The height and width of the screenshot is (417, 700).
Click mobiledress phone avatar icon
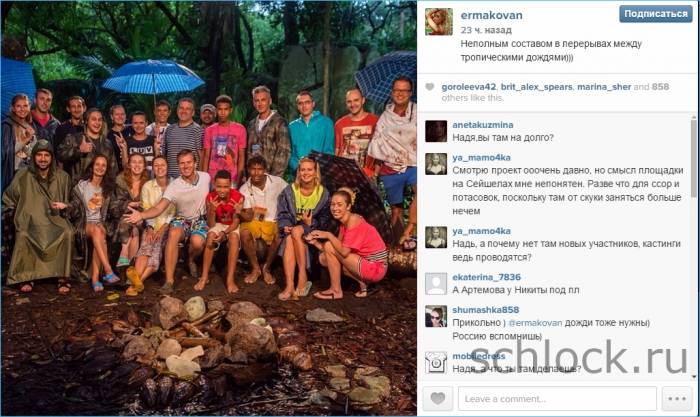point(436,362)
